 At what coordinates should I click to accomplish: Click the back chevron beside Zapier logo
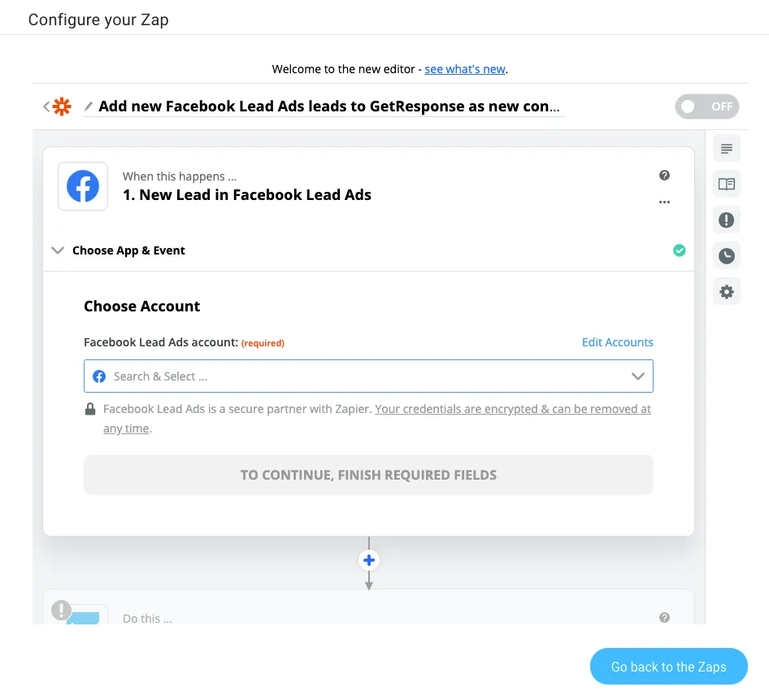[46, 107]
